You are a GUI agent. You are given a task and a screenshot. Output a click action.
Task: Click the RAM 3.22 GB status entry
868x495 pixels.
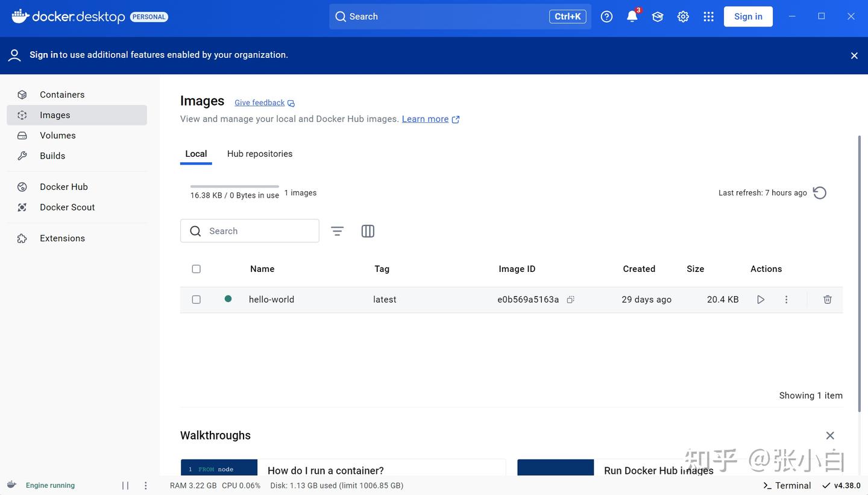coord(193,485)
